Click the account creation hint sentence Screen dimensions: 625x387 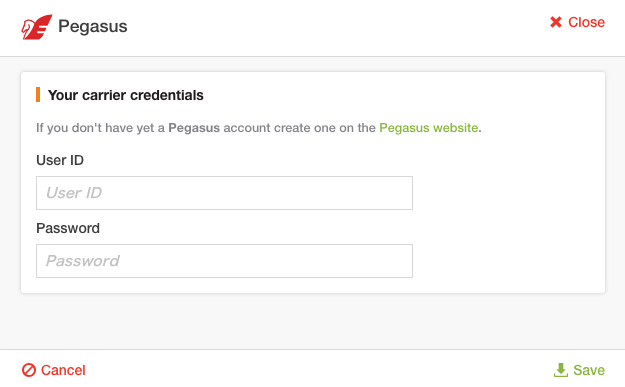coord(259,128)
